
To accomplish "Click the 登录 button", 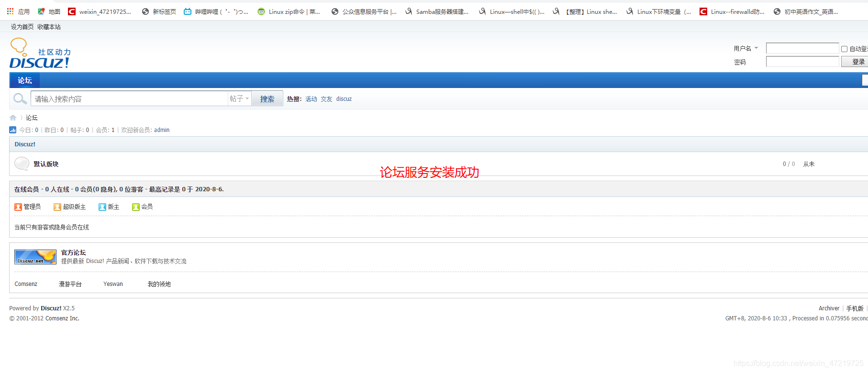I will (855, 62).
